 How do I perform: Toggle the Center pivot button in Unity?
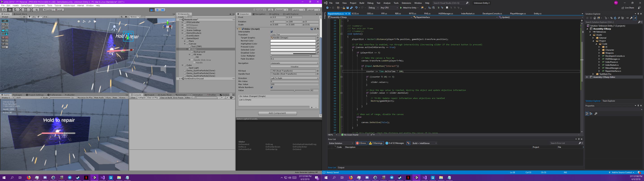pyautogui.click(x=48, y=10)
